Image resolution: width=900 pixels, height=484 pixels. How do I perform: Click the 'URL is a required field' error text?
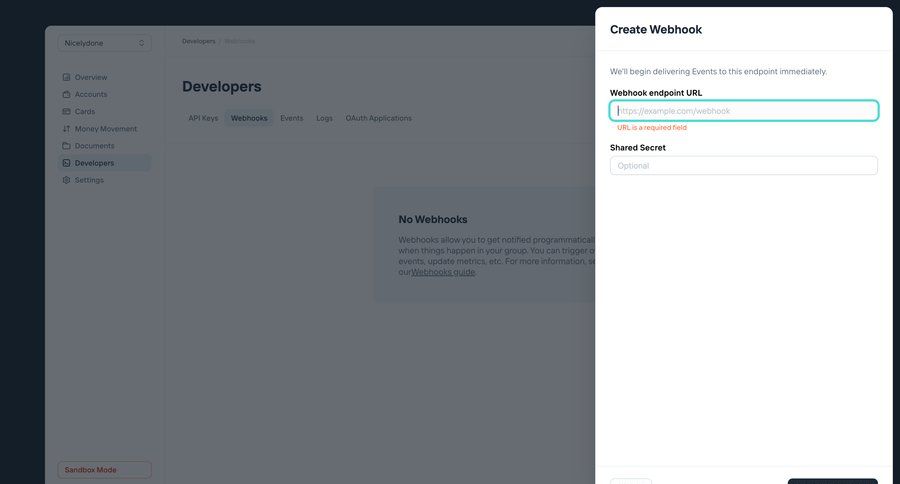tap(652, 127)
